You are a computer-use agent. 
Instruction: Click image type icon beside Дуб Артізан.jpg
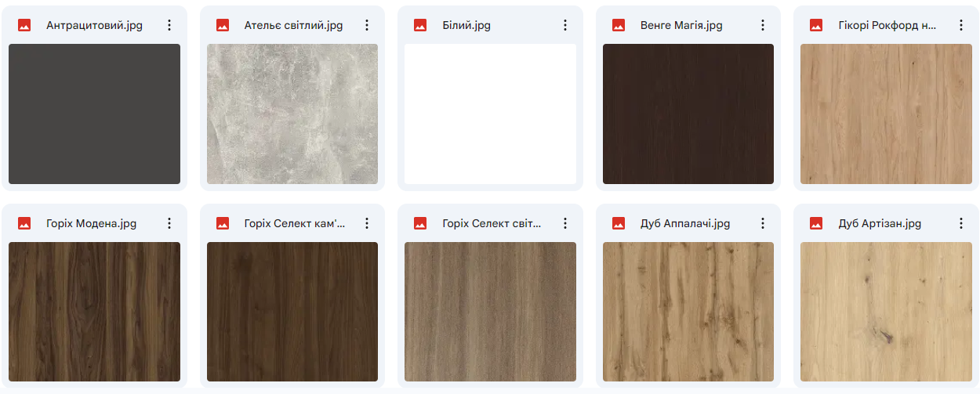816,223
